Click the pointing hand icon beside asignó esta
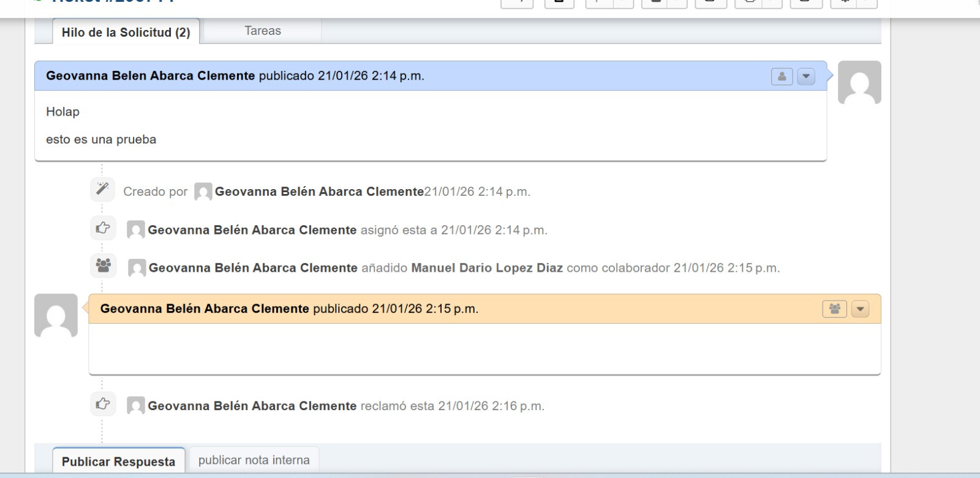 pos(103,228)
